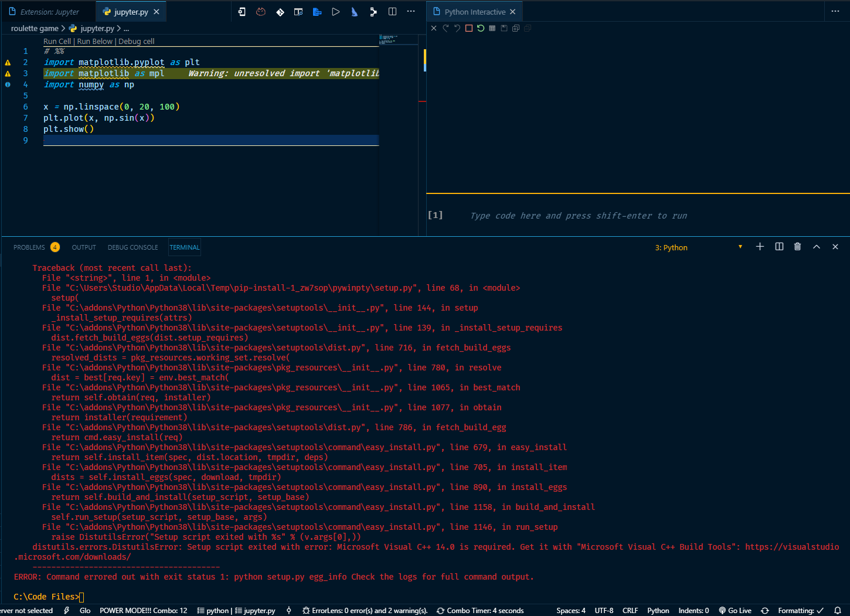Expand all cells in Python Interactive
Image resolution: width=850 pixels, height=616 pixels.
click(x=516, y=28)
